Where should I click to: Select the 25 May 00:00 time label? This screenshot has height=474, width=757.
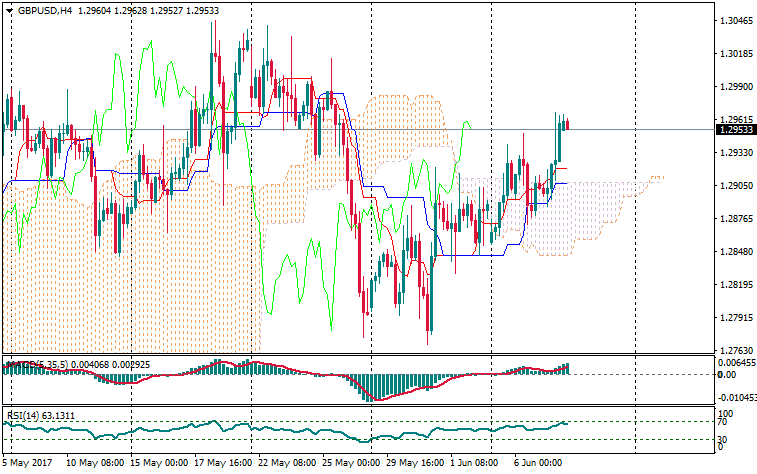352,463
